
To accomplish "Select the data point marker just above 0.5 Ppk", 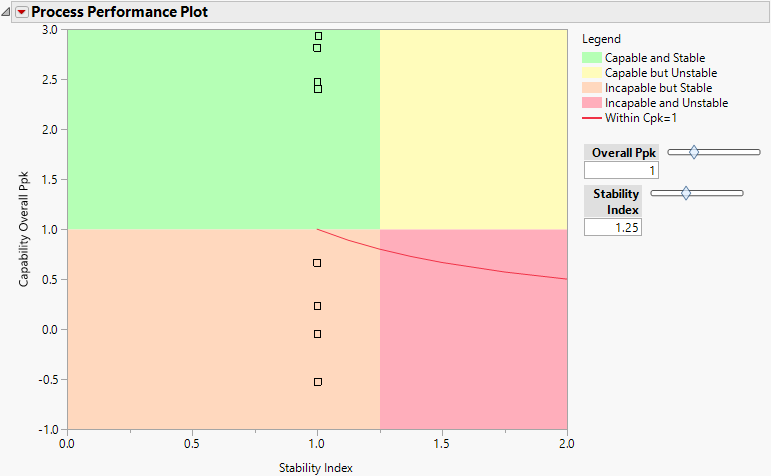I will pos(317,263).
